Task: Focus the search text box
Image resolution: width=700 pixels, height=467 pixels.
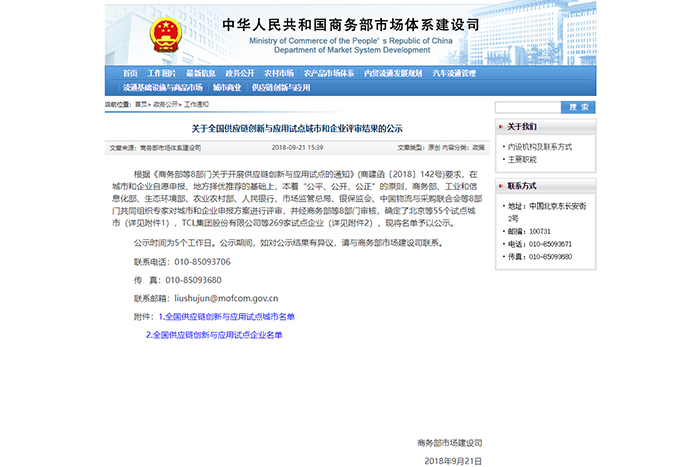Action: pyautogui.click(x=528, y=107)
